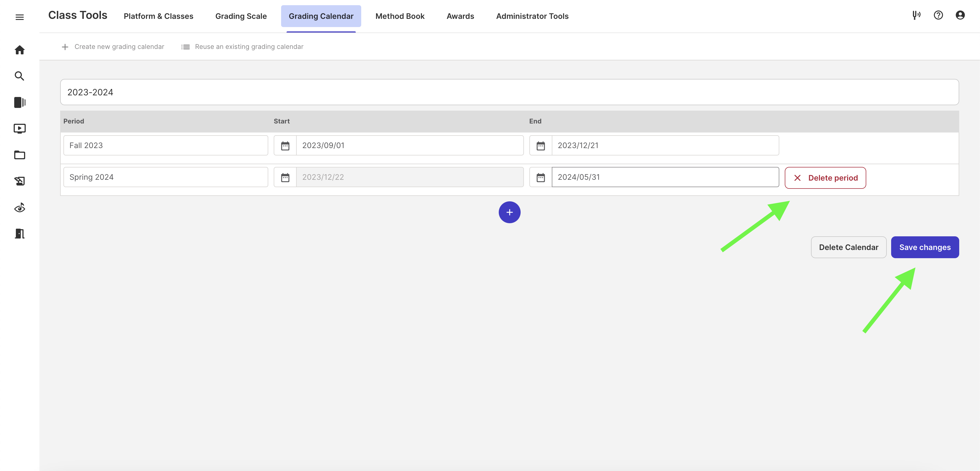The image size is (980, 471).
Task: Switch to the Grading Scale tab
Action: click(x=241, y=16)
